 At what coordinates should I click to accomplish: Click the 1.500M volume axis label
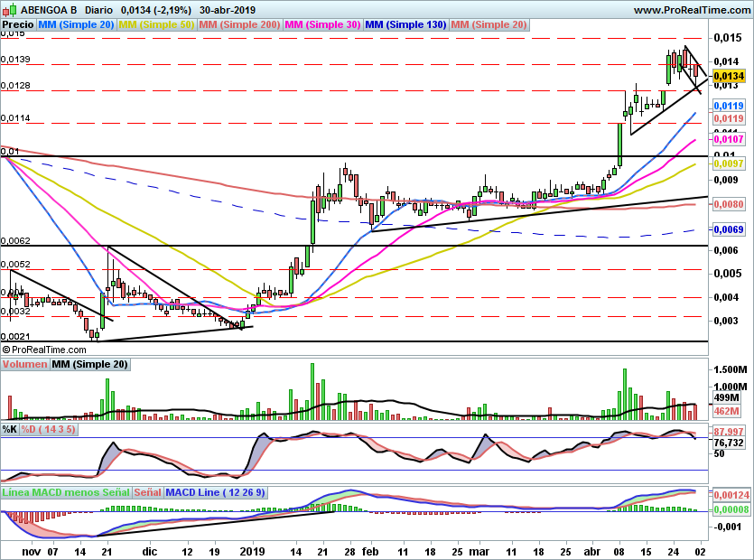pyautogui.click(x=731, y=369)
